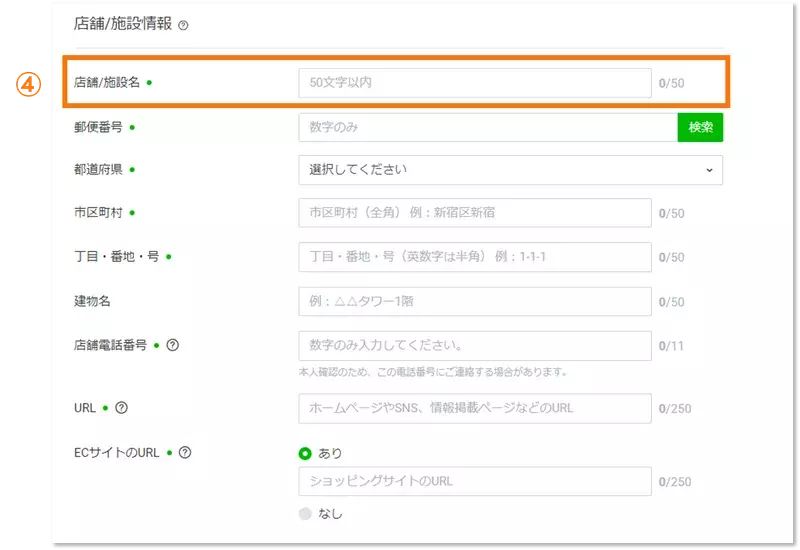Click help icon next to 店舗/施設情報 heading
800x550 pixels.
pos(183,25)
